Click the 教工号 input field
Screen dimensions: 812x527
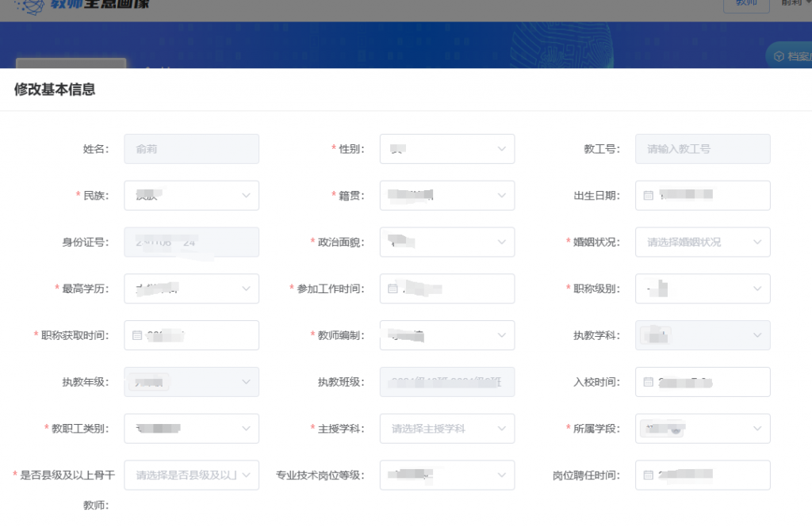(x=702, y=149)
